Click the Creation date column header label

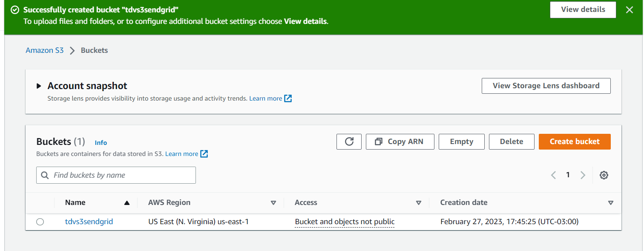(x=464, y=202)
